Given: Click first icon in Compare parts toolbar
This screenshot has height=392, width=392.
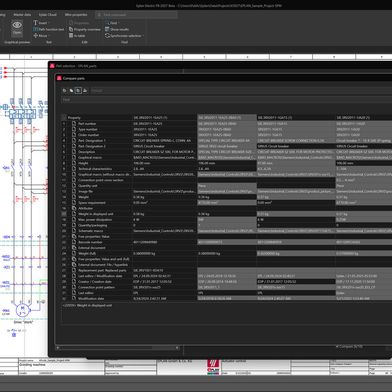Looking at the screenshot, I should click(65, 90).
